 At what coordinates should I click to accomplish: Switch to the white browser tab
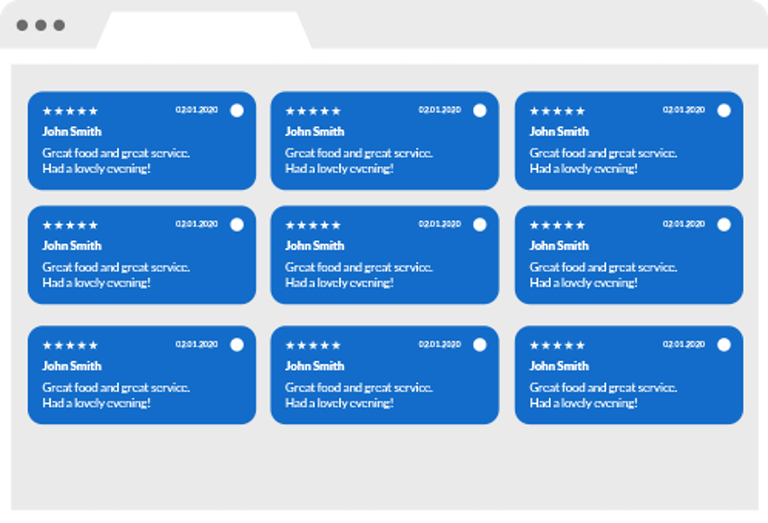204,30
